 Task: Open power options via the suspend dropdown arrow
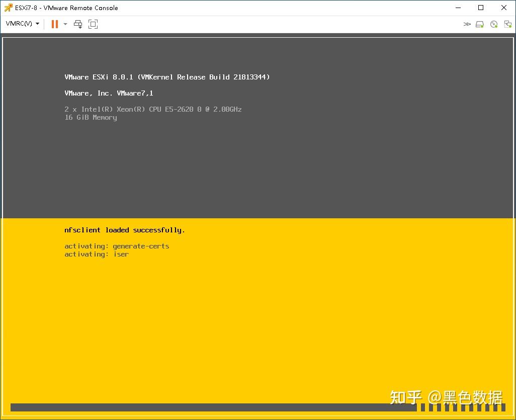click(x=65, y=24)
